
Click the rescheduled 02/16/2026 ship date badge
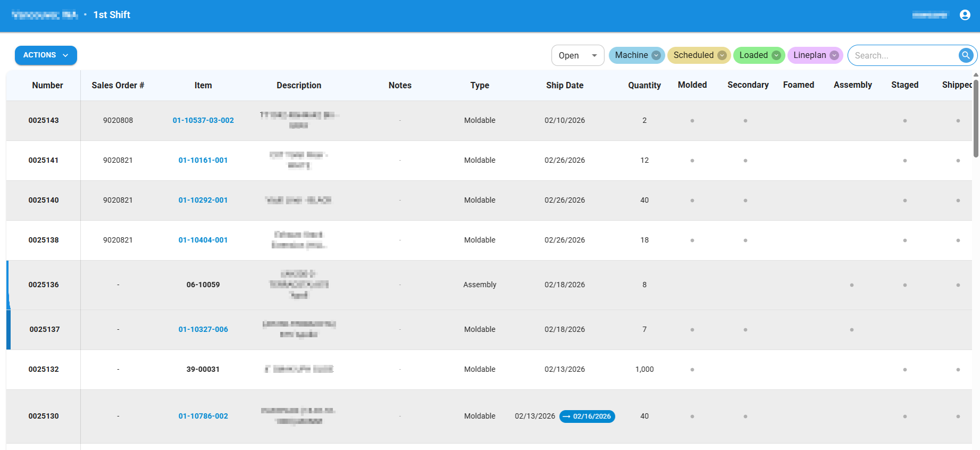pos(587,416)
